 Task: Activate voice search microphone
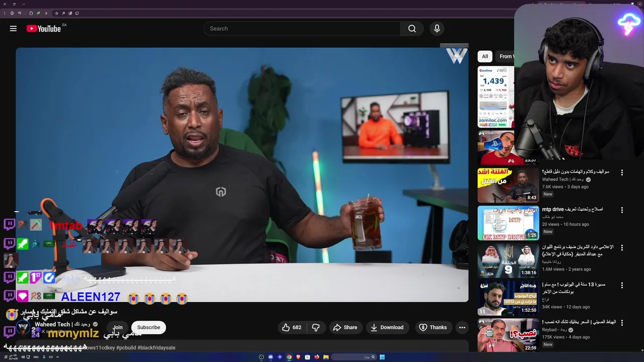pos(437,29)
